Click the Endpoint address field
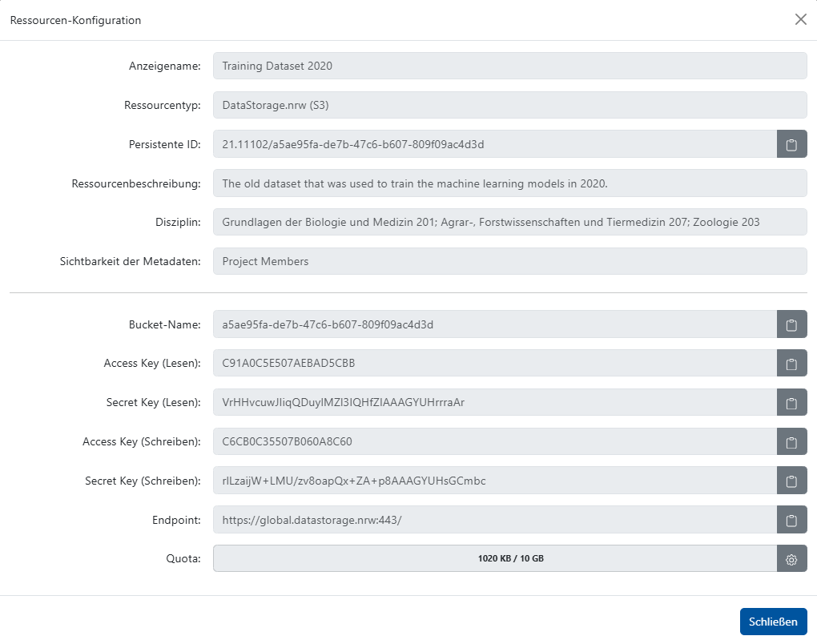817x644 pixels. pos(481,520)
